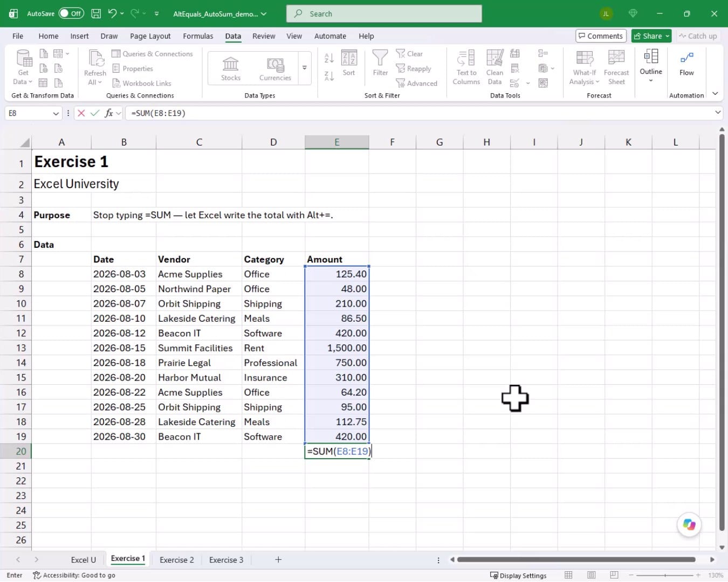Viewport: 728px width, 582px height.
Task: Click the account avatar JL
Action: pyautogui.click(x=606, y=14)
